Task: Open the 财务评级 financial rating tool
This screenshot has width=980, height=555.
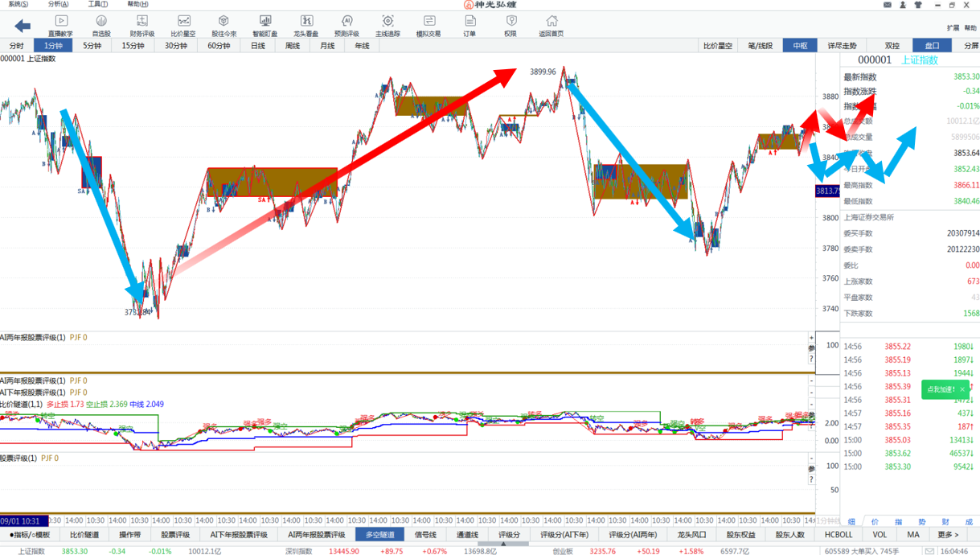Action: pyautogui.click(x=141, y=25)
